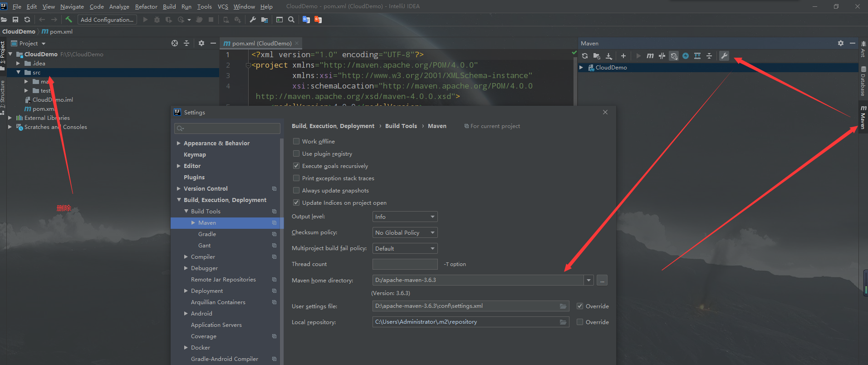
Task: Toggle Override for User settings file
Action: click(x=580, y=306)
